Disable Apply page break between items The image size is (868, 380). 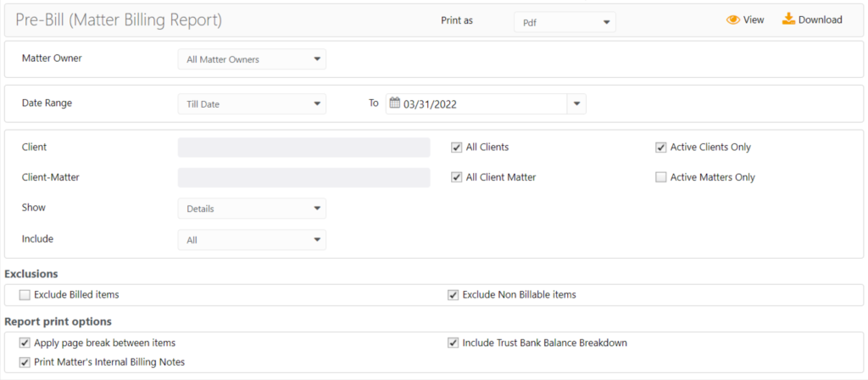(x=25, y=343)
